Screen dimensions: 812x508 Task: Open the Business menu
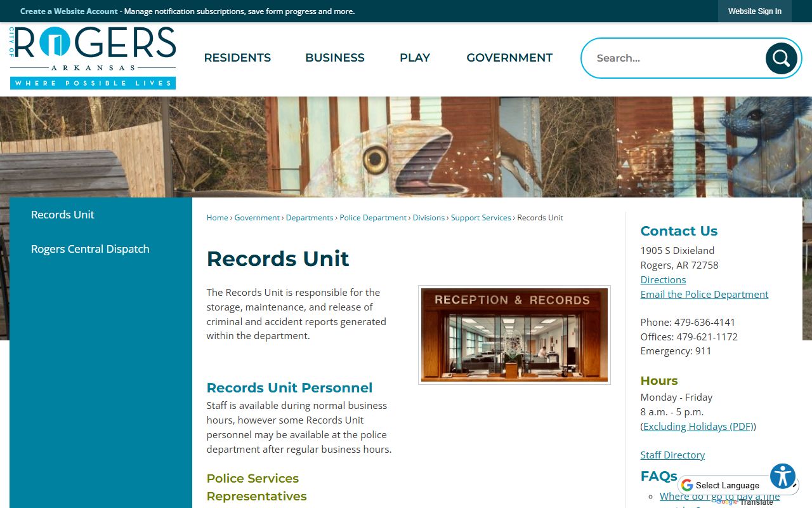[335, 58]
